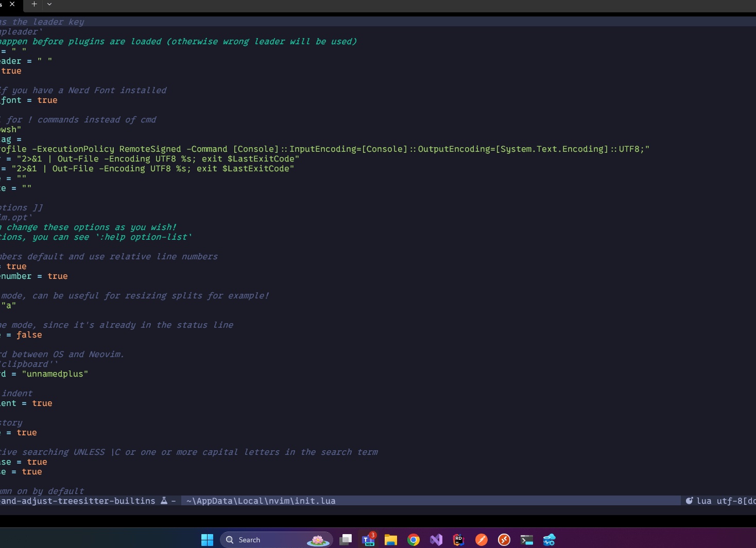Click '[System.Text.Encoding]' in the command line
This screenshot has height=548, width=756.
point(552,149)
